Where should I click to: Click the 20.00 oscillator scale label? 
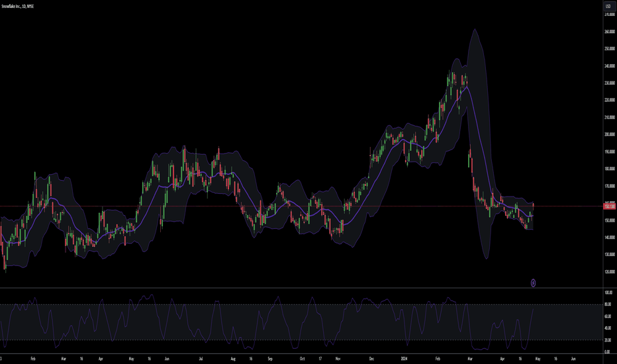(x=608, y=340)
